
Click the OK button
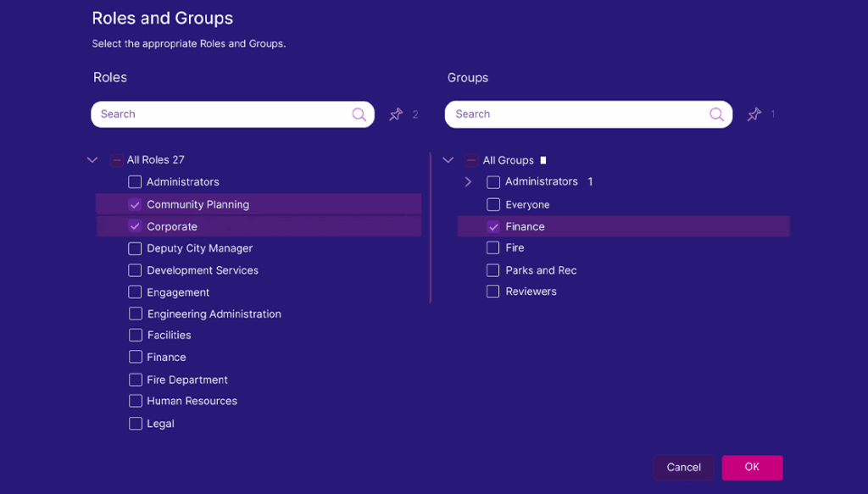tap(752, 467)
